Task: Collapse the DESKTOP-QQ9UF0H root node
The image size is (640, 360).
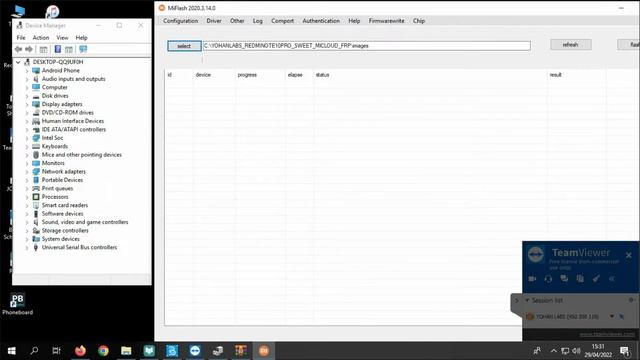Action: pyautogui.click(x=18, y=62)
